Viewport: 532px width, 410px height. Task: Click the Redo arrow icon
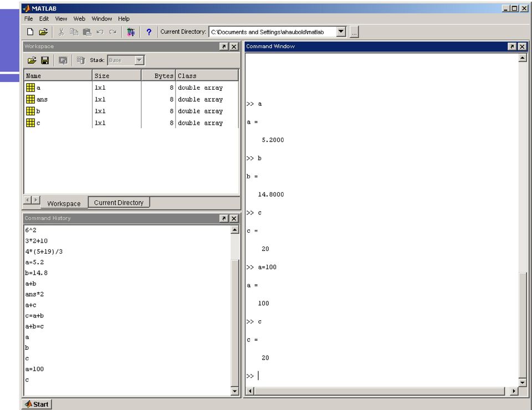coord(112,32)
